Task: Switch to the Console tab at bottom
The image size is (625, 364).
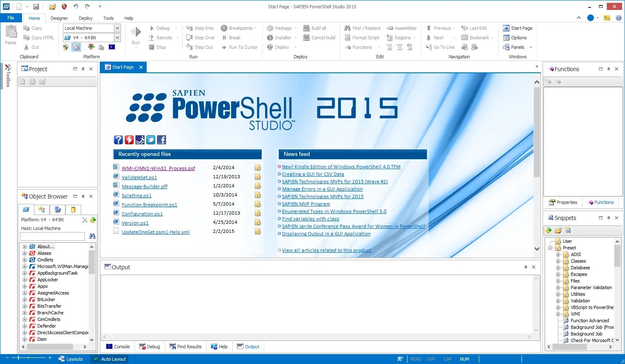Action: (118, 347)
